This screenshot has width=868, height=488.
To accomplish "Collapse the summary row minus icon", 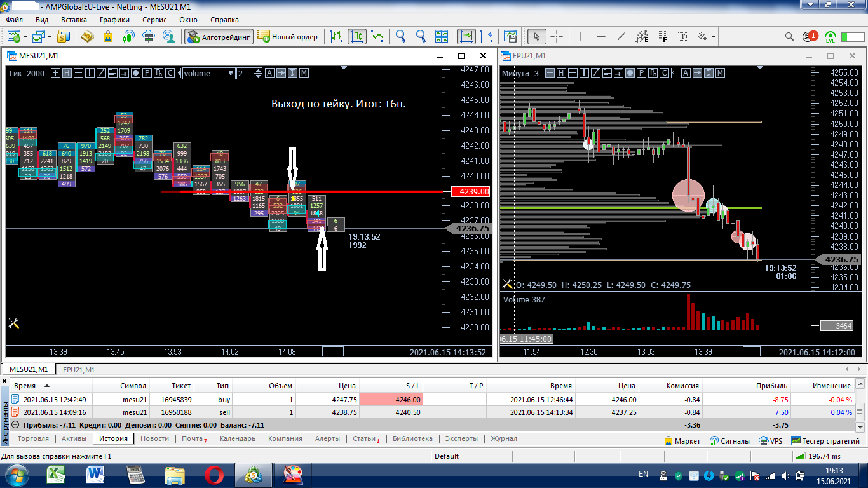I will (15, 425).
